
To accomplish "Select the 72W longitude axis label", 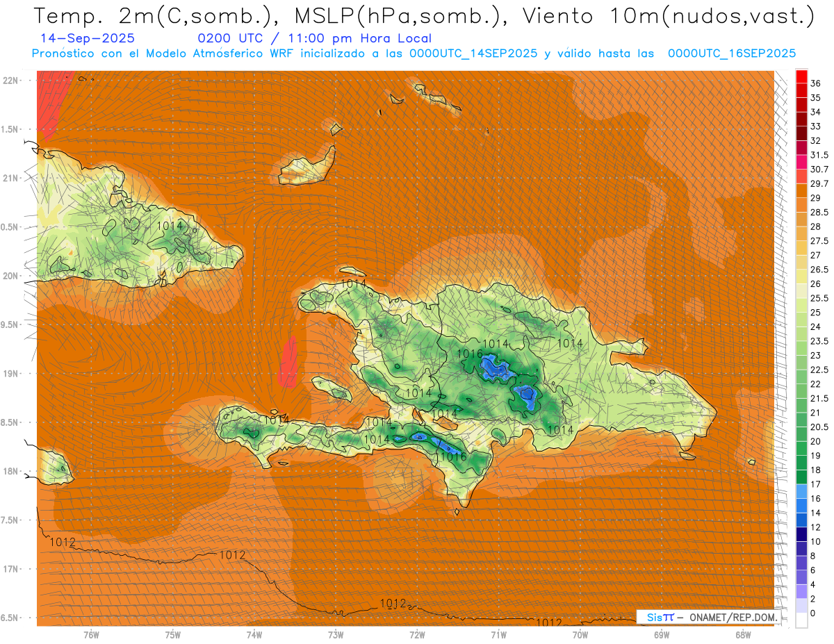I will click(417, 634).
